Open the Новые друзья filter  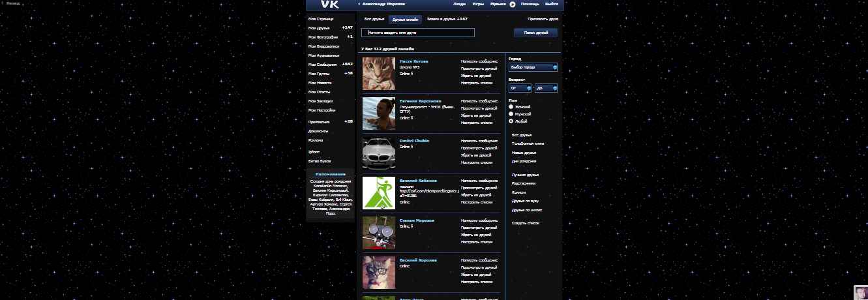pos(524,152)
